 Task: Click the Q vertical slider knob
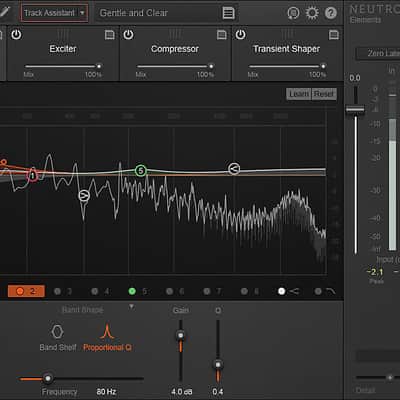coord(218,364)
